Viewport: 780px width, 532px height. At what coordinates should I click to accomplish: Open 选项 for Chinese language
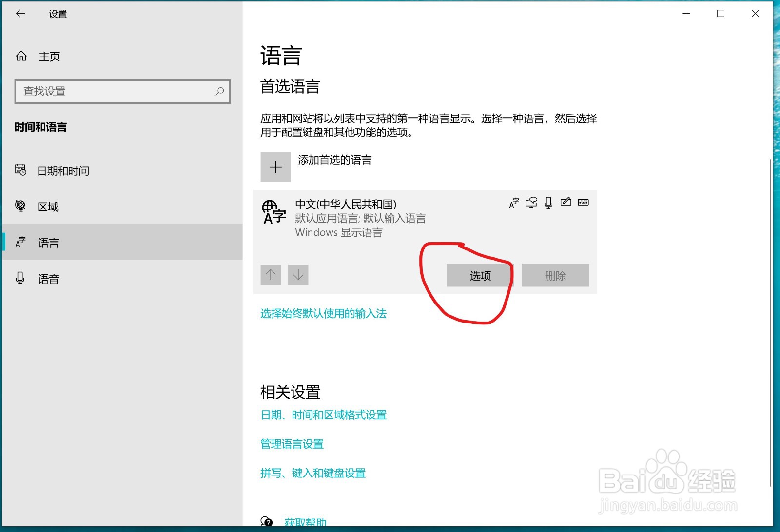[480, 276]
